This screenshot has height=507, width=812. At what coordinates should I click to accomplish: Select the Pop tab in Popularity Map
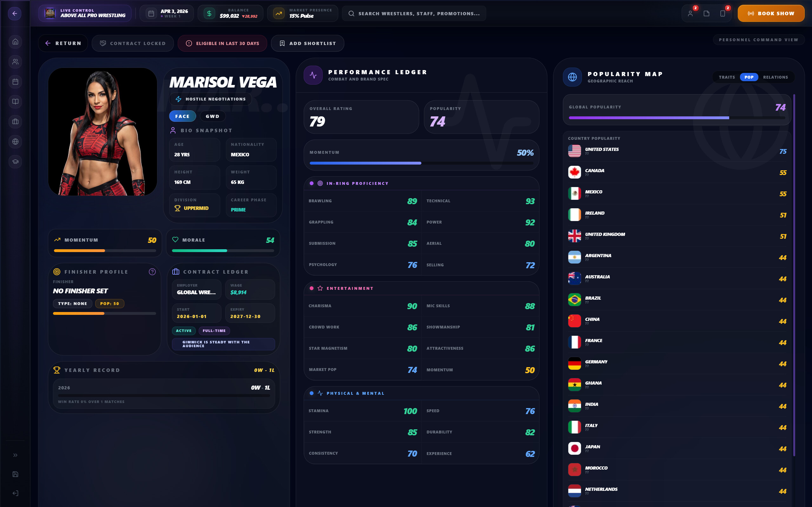pyautogui.click(x=749, y=77)
